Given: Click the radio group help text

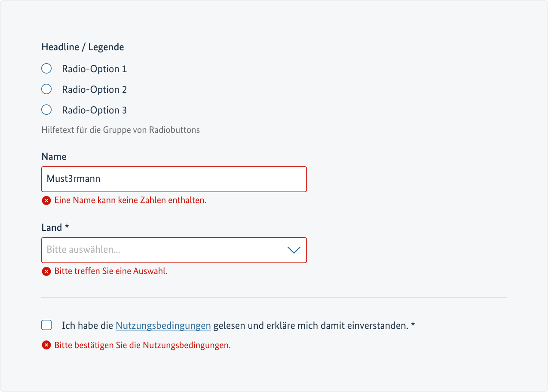Looking at the screenshot, I should (121, 130).
